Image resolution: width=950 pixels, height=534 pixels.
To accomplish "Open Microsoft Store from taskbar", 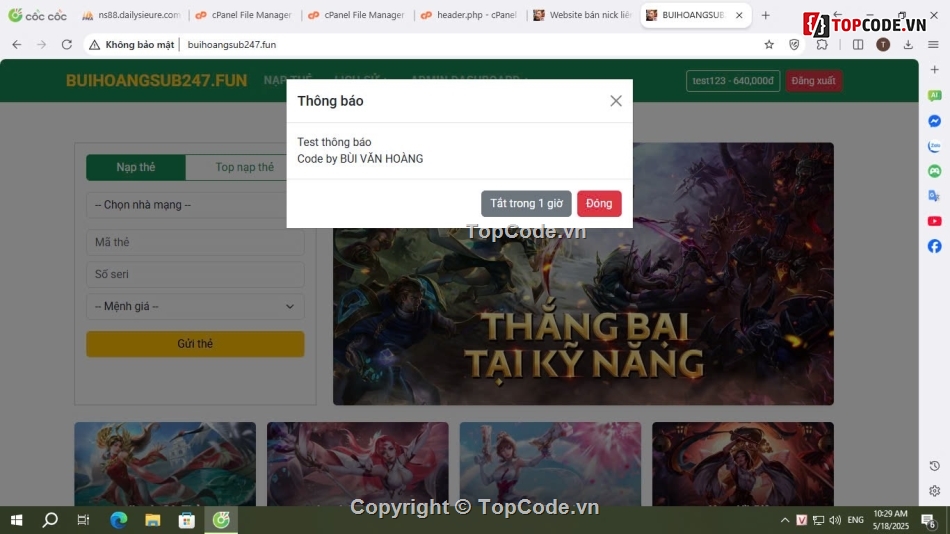I will pos(187,519).
